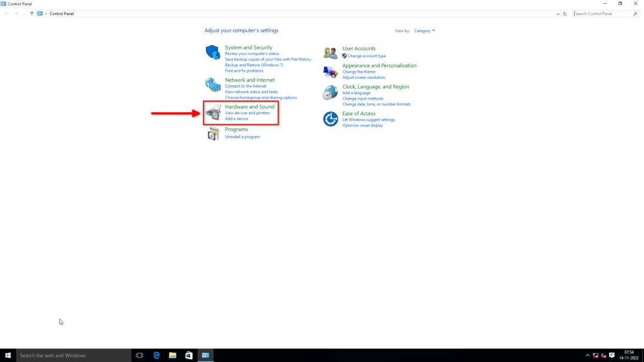This screenshot has height=362, width=644.
Task: Click the Programs category icon
Action: click(214, 133)
